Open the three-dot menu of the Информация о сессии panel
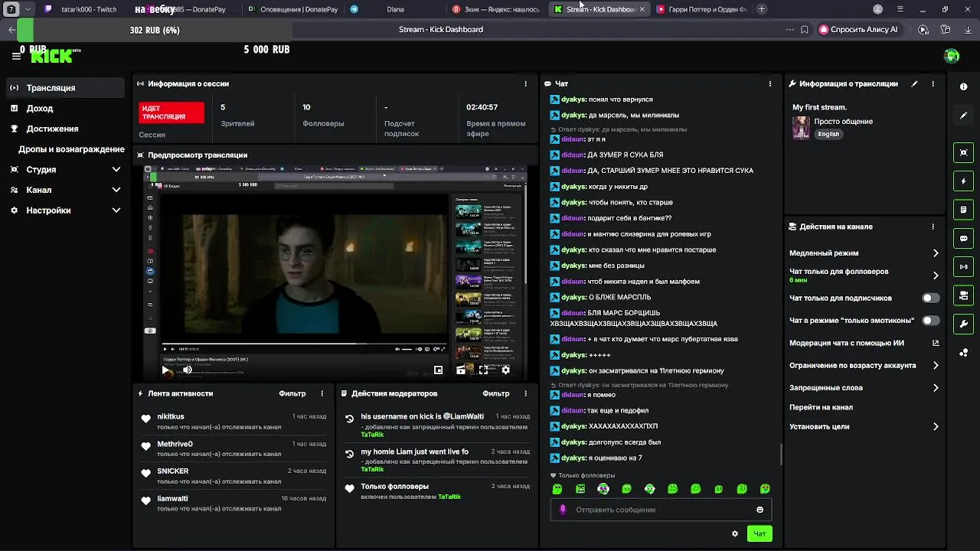The image size is (980, 551). click(x=525, y=83)
